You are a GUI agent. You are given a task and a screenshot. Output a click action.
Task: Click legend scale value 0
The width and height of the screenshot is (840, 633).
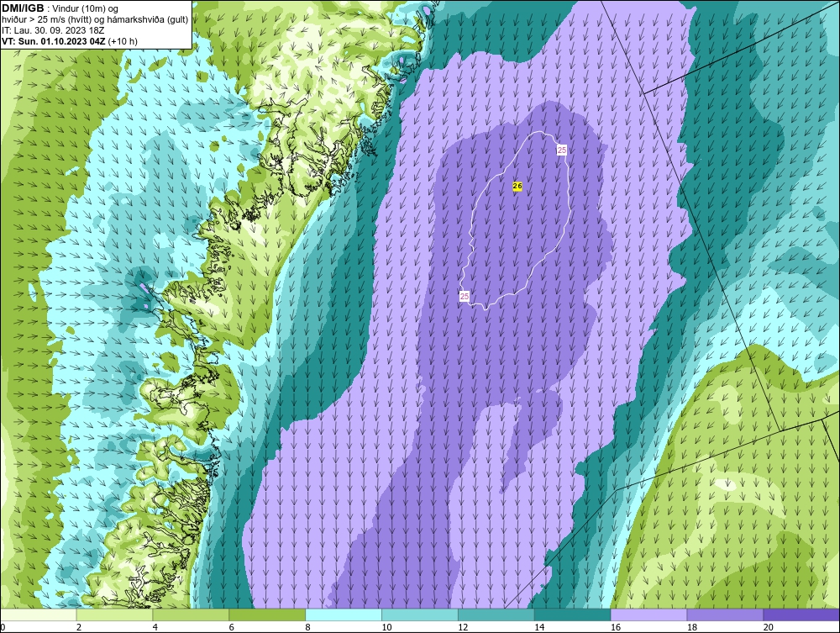3,627
